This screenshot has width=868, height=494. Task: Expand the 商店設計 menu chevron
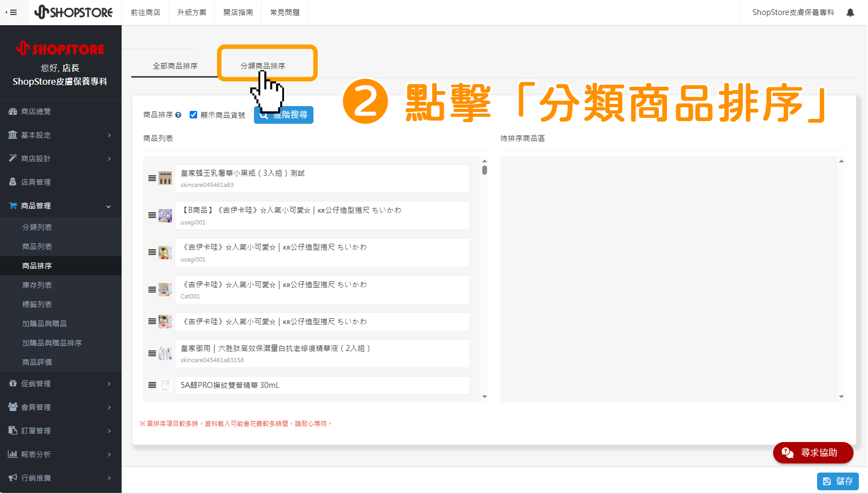(x=109, y=159)
